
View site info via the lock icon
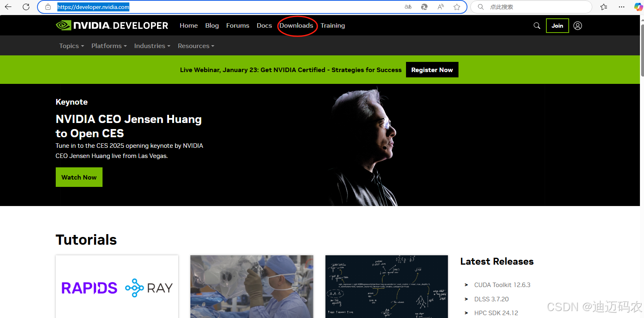coord(48,7)
